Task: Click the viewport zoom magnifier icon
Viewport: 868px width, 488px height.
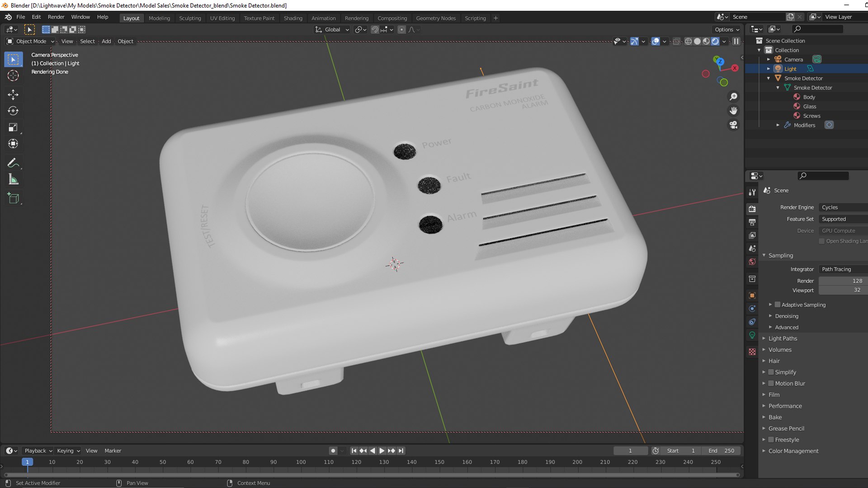Action: [733, 97]
